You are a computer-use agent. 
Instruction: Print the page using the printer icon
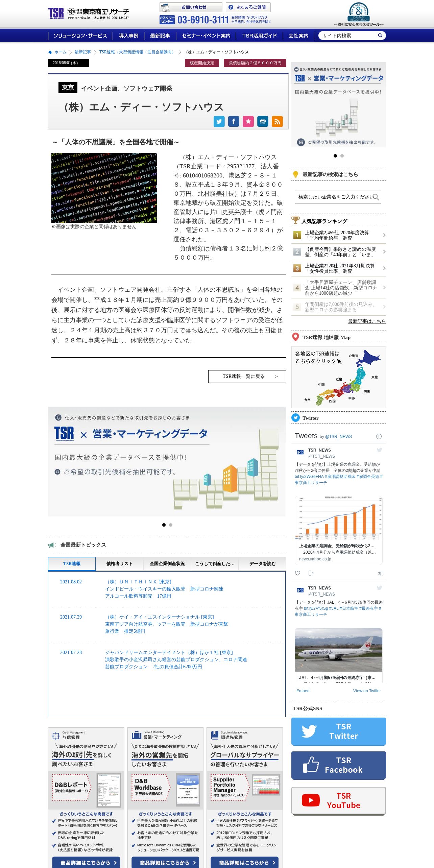(x=263, y=121)
